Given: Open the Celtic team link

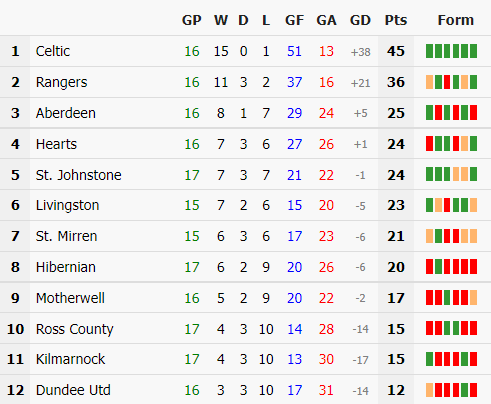Looking at the screenshot, I should [53, 51].
